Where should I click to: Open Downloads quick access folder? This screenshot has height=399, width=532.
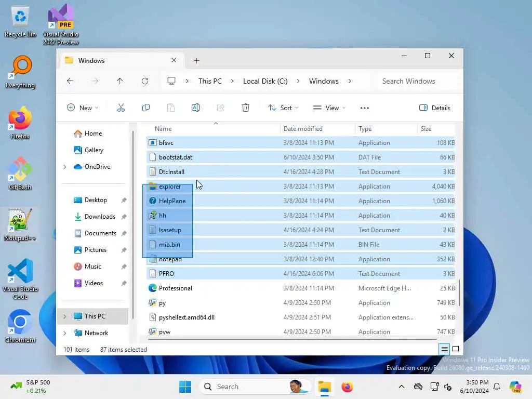click(x=100, y=217)
